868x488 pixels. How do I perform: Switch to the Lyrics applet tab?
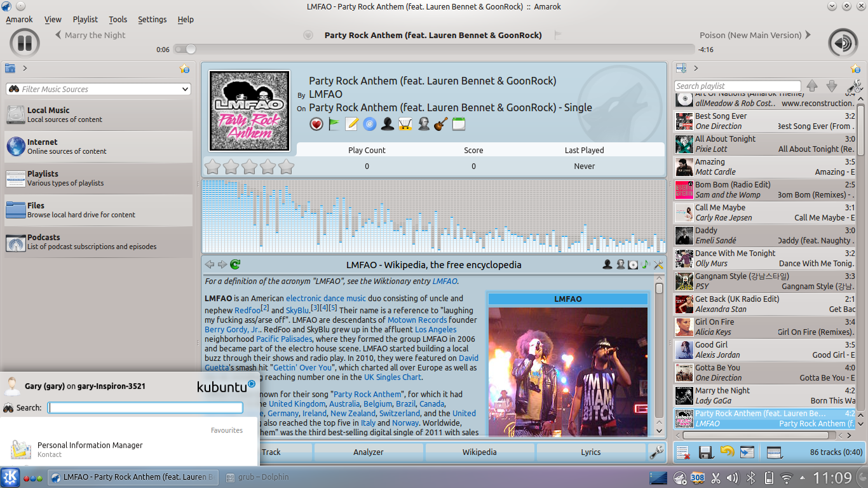click(591, 452)
